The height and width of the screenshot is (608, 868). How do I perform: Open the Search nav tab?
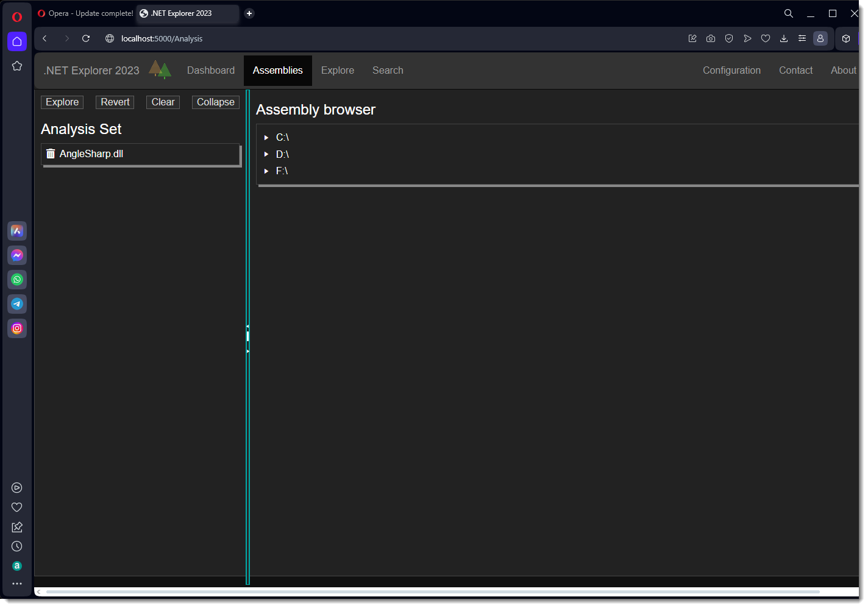[x=388, y=71]
